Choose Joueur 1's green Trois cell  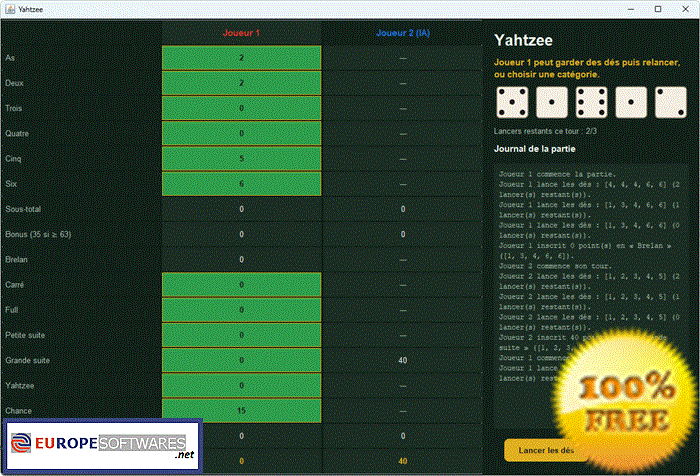242,108
